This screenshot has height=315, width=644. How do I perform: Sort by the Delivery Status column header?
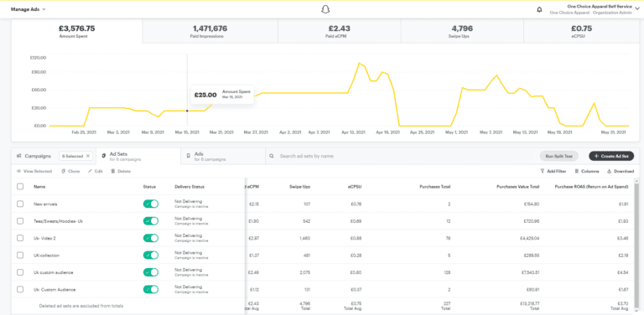(190, 187)
